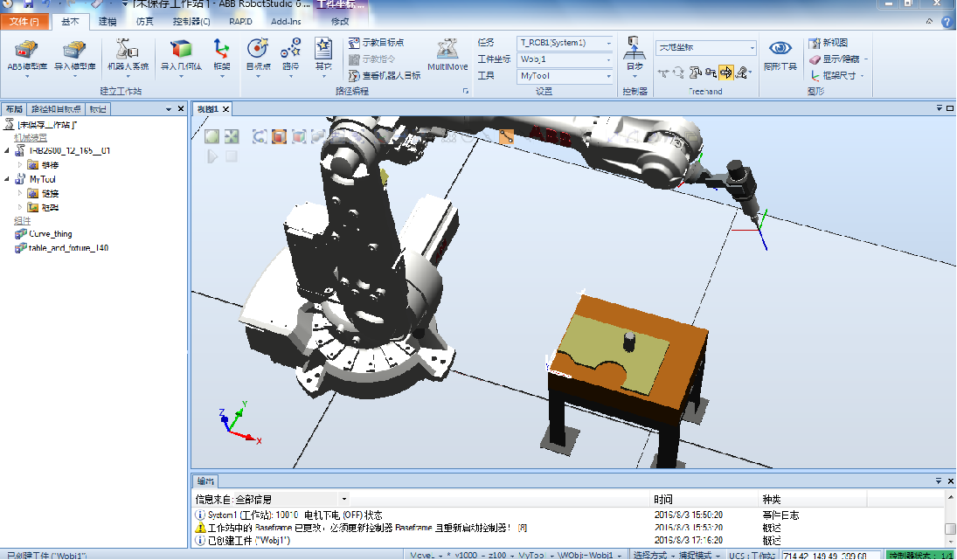Image resolution: width=957 pixels, height=560 pixels.
Task: Toggle the highlighted part selection icon in view toolbar
Action: pyautogui.click(x=279, y=136)
